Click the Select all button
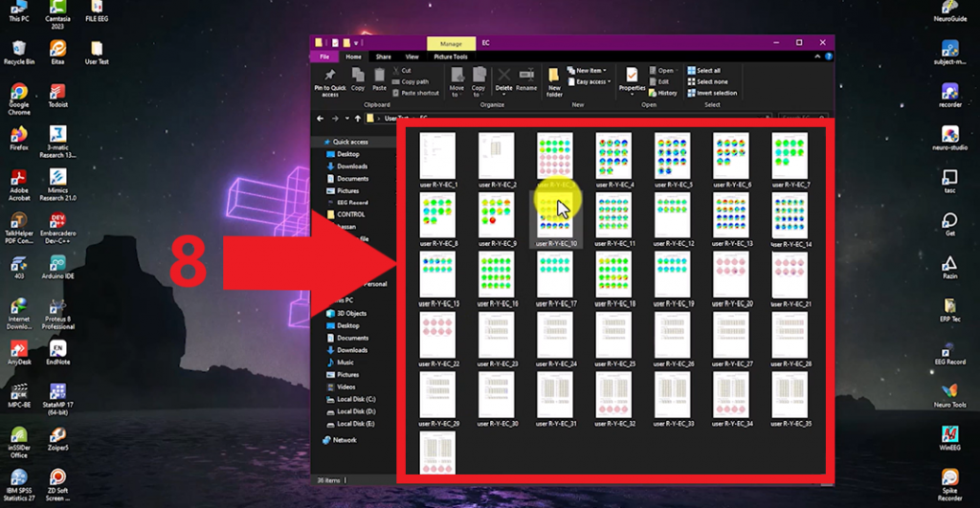This screenshot has width=980, height=508. click(708, 71)
